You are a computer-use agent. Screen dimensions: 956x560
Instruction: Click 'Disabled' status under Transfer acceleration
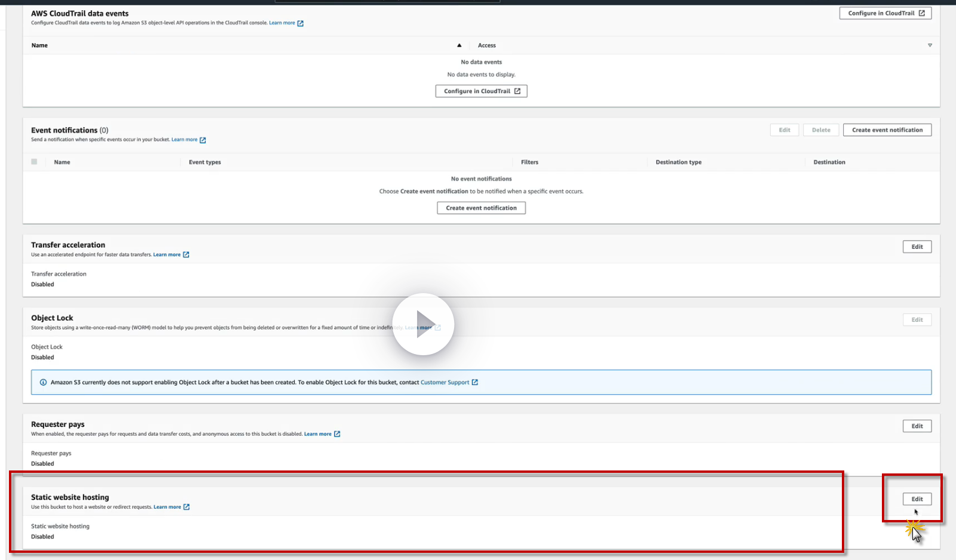coord(42,285)
